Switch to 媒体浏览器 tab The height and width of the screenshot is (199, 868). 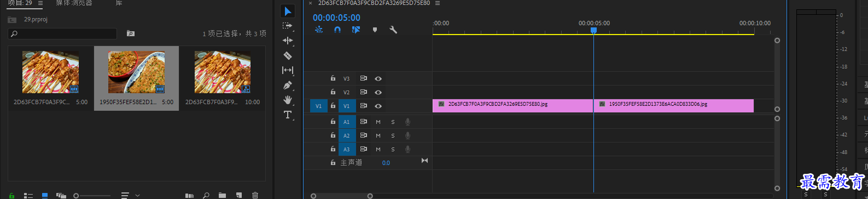click(74, 3)
